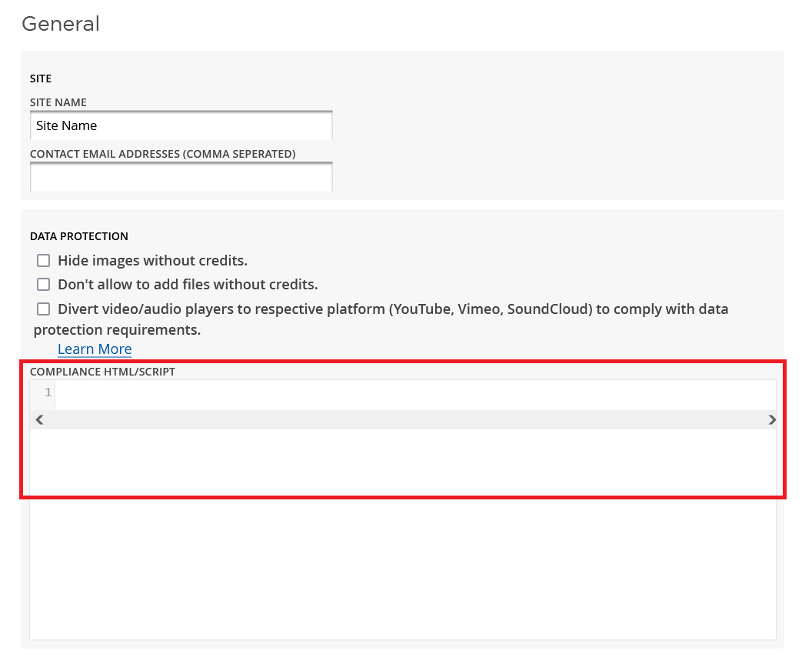Toggle Divert video/audio players checkbox
Screen dimensions: 812x661
click(x=44, y=309)
